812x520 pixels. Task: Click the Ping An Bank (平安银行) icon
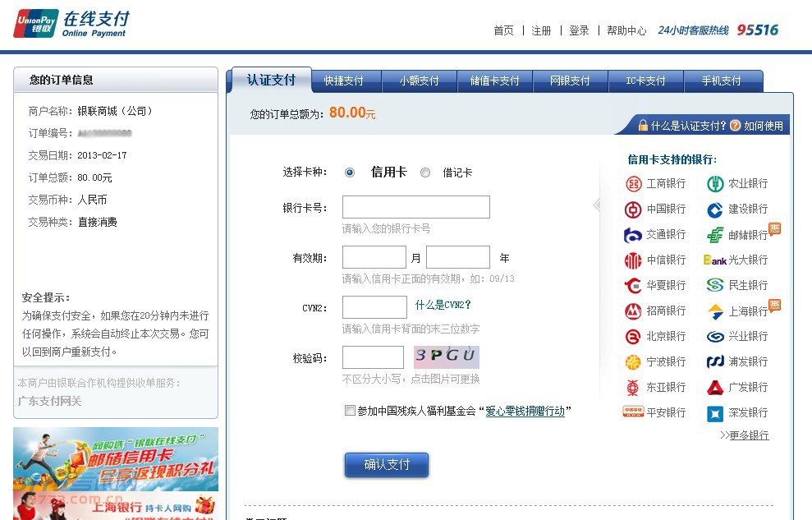(633, 412)
